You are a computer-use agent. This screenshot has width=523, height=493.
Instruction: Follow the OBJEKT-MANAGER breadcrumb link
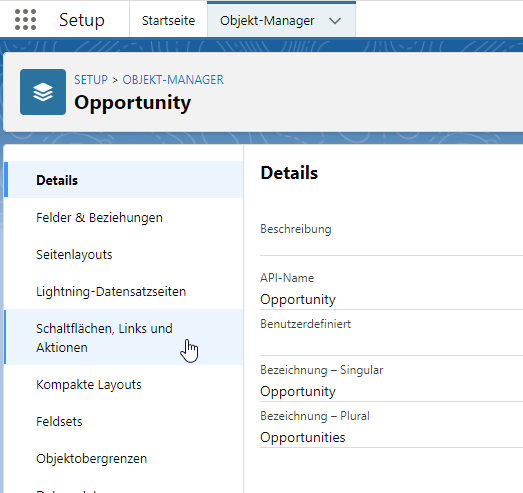pos(173,80)
